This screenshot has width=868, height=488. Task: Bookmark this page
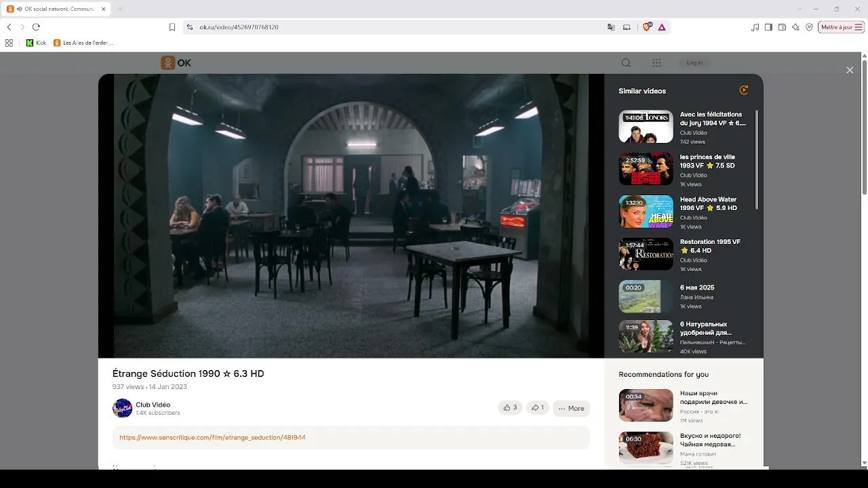point(172,27)
